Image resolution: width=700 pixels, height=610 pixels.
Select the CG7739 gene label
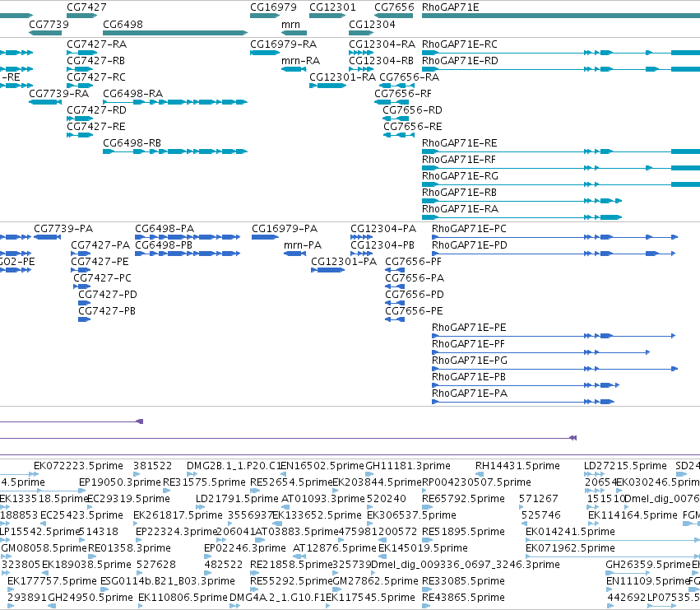[x=49, y=24]
